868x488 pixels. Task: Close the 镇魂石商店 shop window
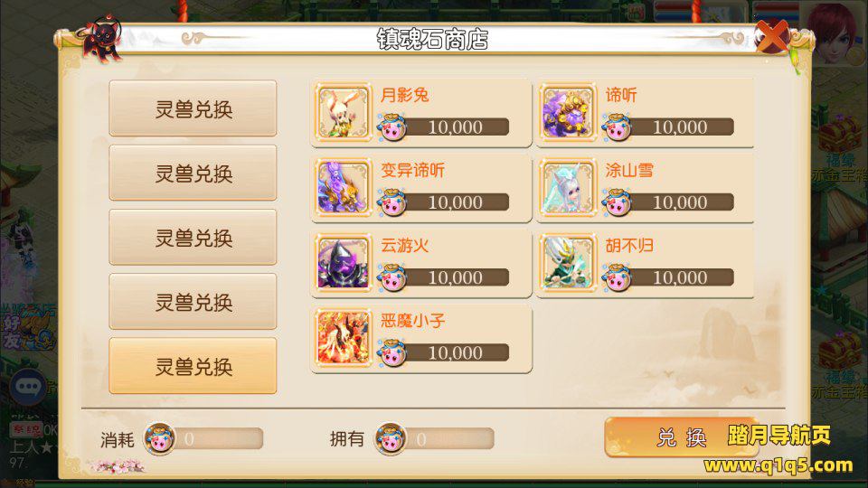pos(772,36)
